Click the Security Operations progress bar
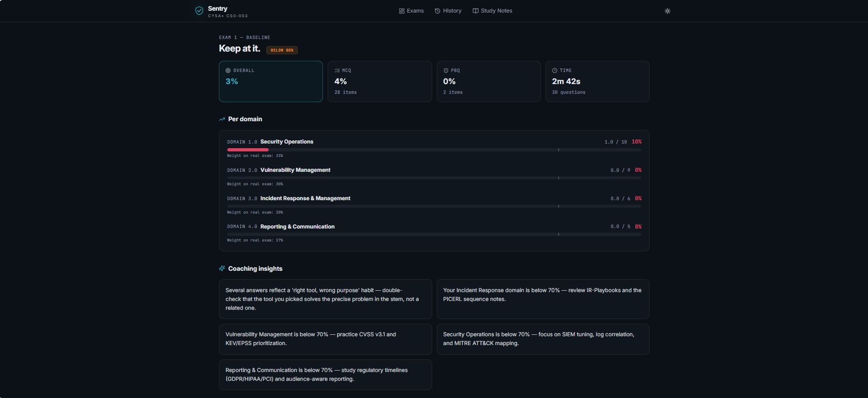This screenshot has height=398, width=868. pyautogui.click(x=434, y=150)
